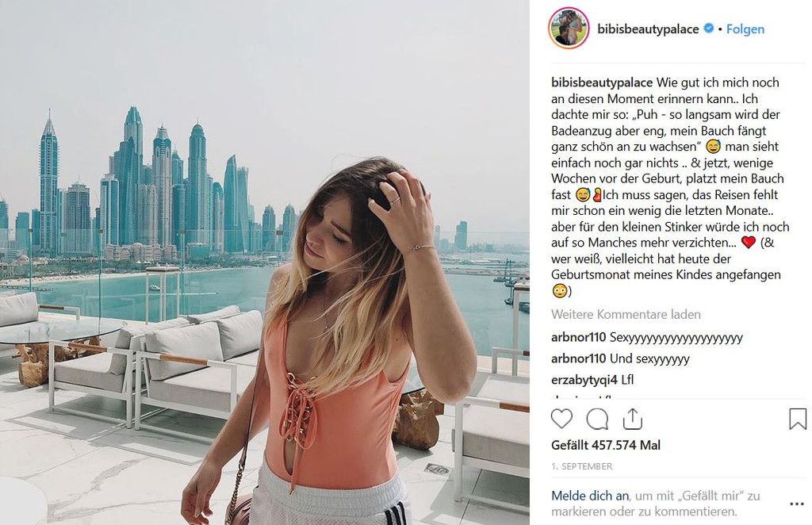Open second arbnor110 commenter on 'Und sexyyyyyy'

(x=578, y=358)
